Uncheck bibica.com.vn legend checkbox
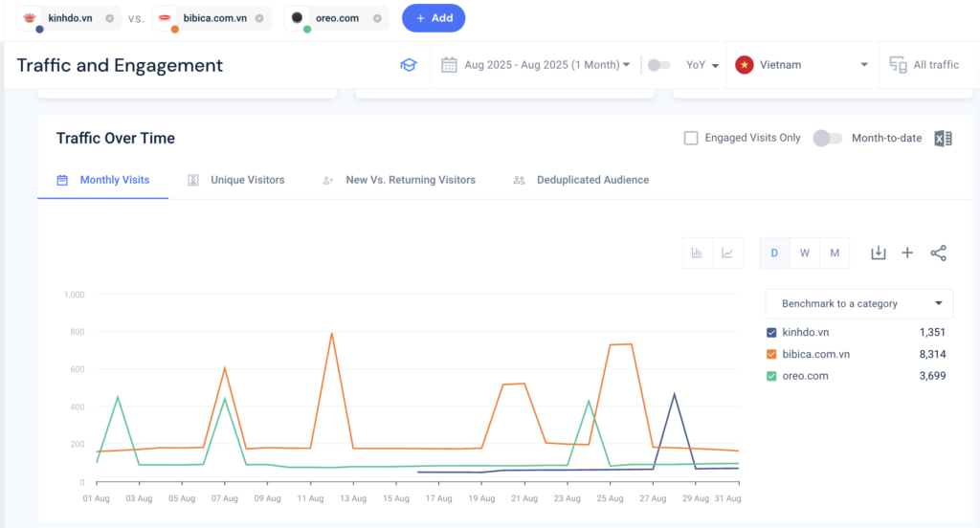This screenshot has width=980, height=528. 771,354
